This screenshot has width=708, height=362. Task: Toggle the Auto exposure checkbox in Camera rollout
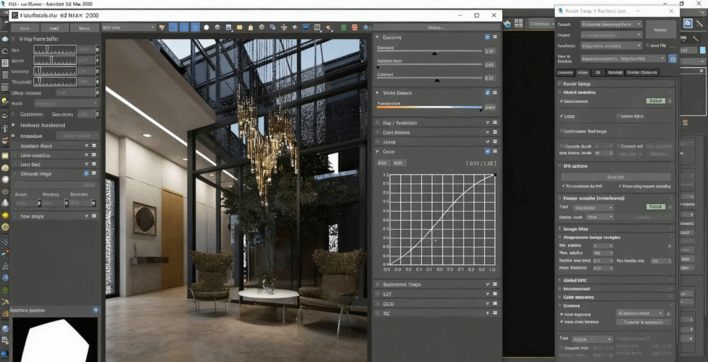point(562,314)
